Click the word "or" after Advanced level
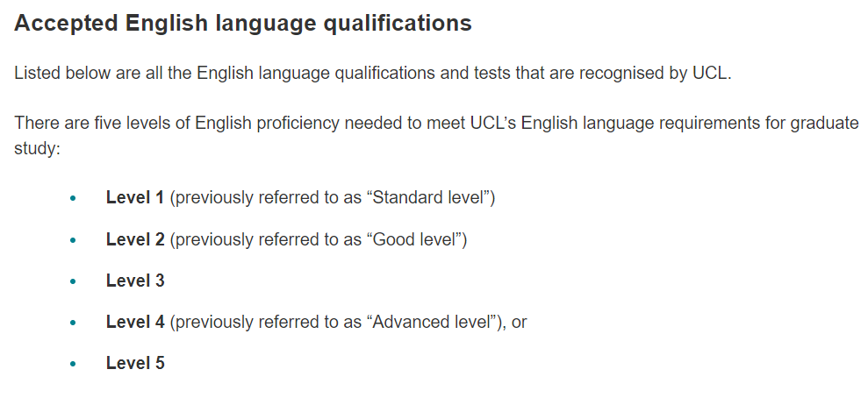The width and height of the screenshot is (868, 398). click(520, 323)
